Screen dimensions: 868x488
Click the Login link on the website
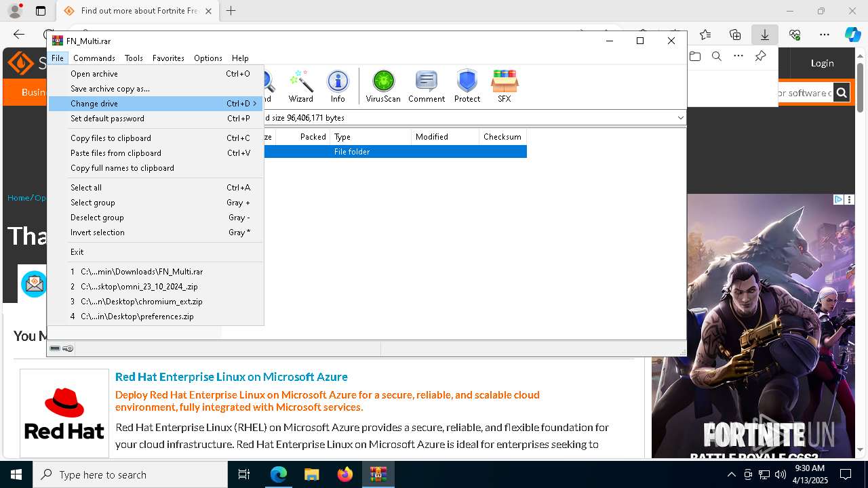822,63
